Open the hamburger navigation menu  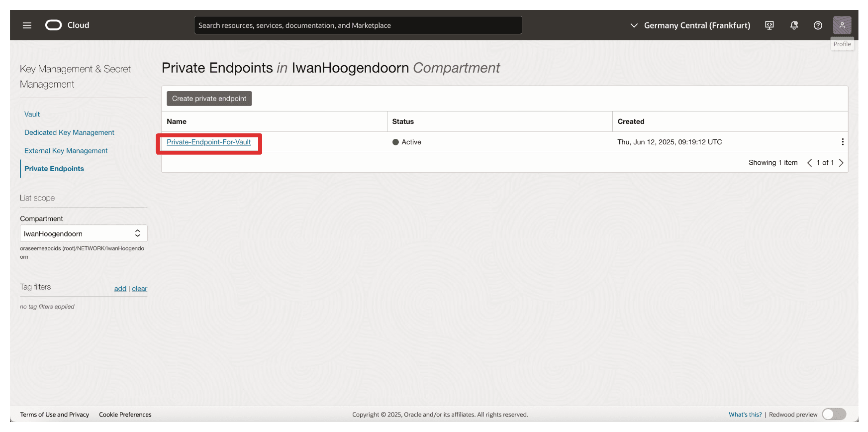click(x=27, y=25)
